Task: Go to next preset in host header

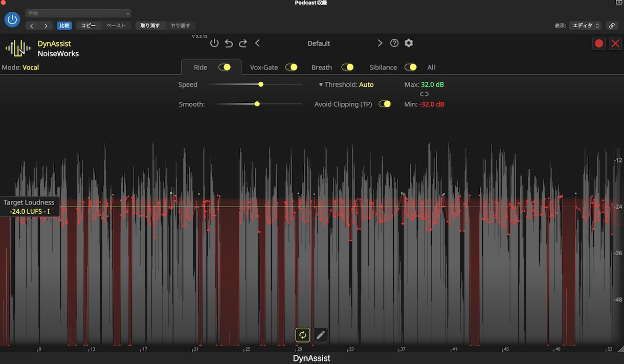Action: coord(46,26)
